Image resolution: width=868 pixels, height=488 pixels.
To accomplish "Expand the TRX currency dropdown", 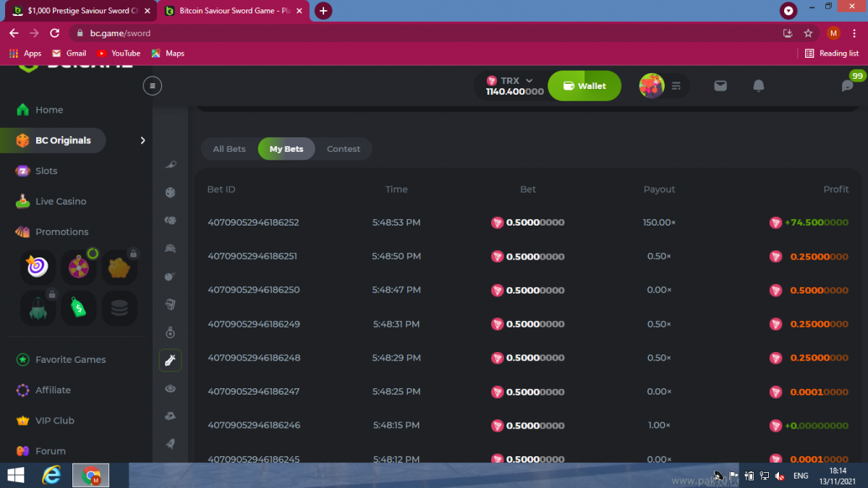I will [x=529, y=81].
